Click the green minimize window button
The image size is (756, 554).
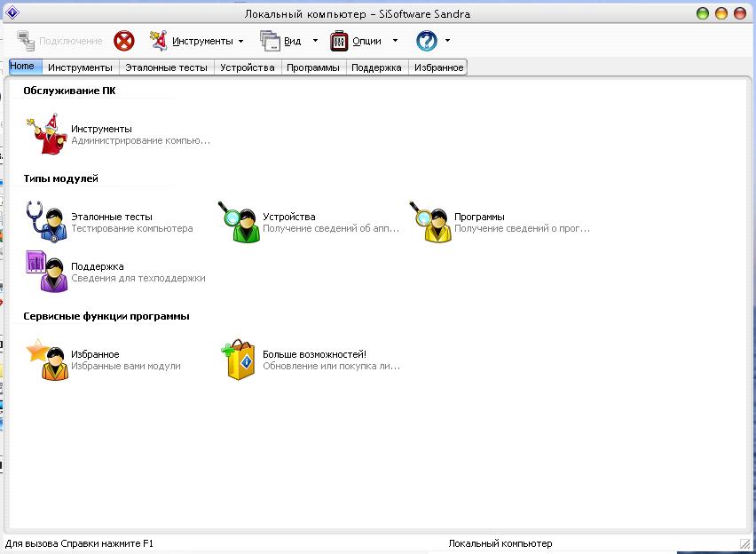(703, 13)
